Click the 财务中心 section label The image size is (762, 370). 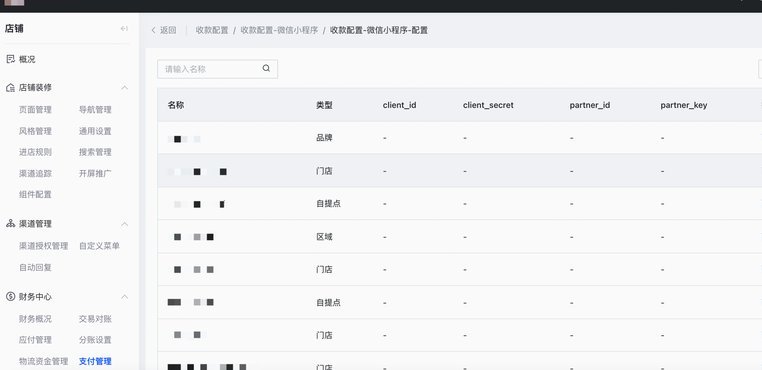[x=35, y=297]
